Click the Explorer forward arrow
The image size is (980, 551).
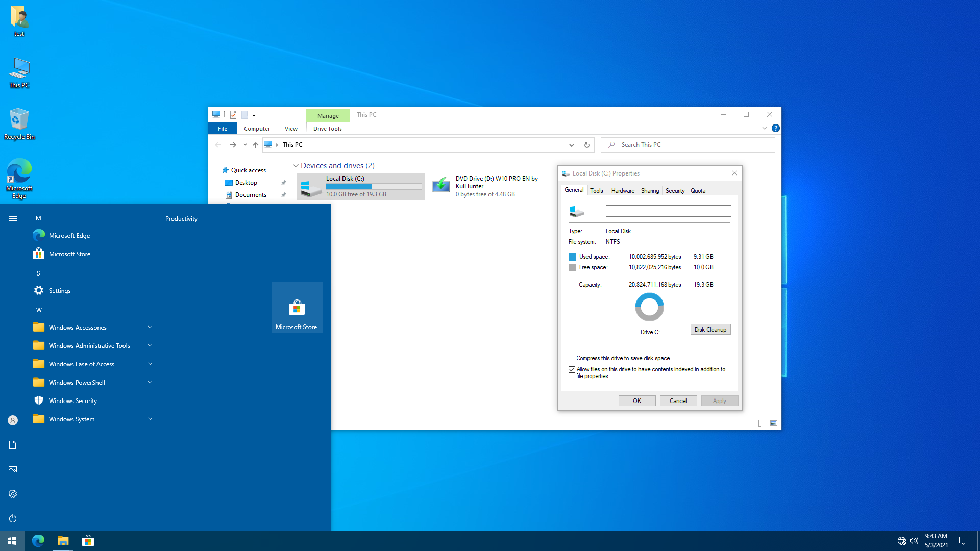coord(233,145)
